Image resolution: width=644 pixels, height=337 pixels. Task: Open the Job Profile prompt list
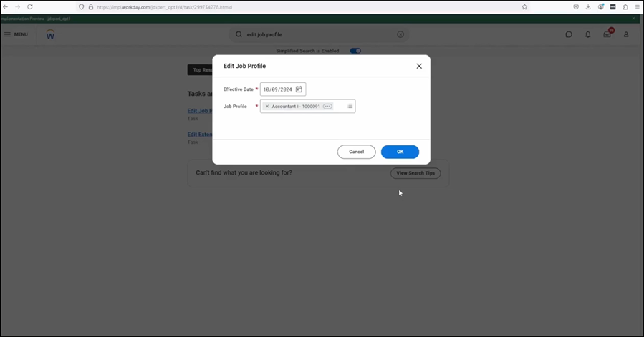coord(350,107)
